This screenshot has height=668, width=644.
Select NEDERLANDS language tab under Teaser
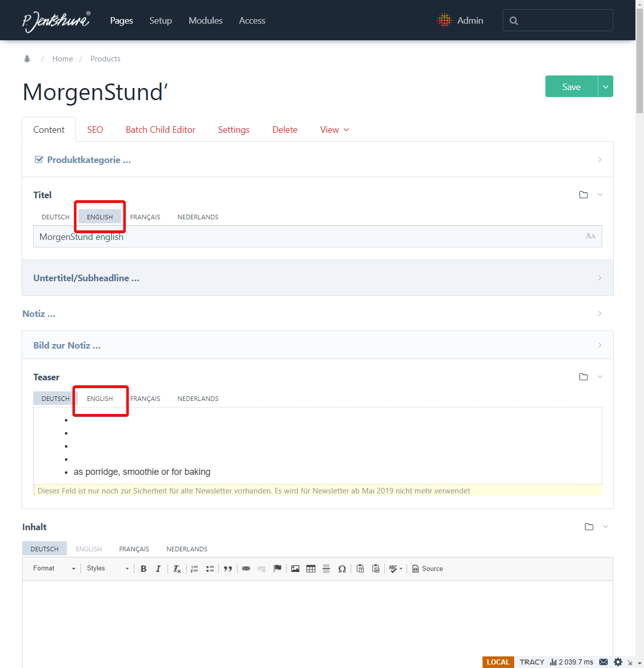pyautogui.click(x=198, y=399)
